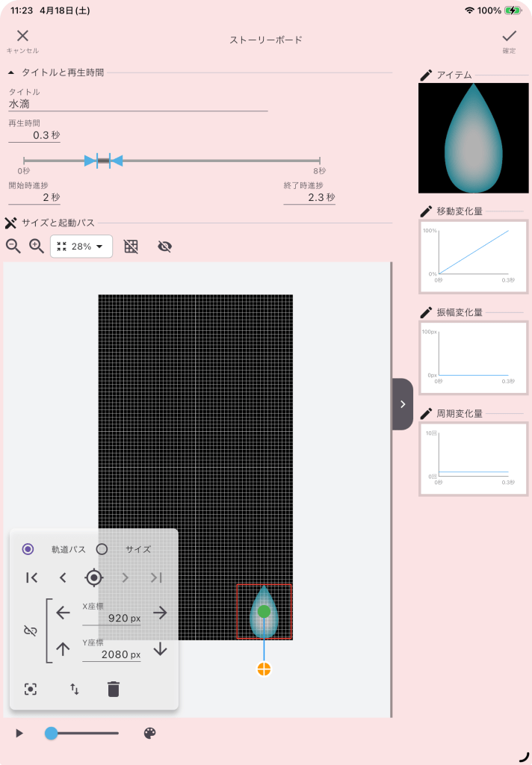
Task: Click the zoom out magnifier icon
Action: point(13,246)
